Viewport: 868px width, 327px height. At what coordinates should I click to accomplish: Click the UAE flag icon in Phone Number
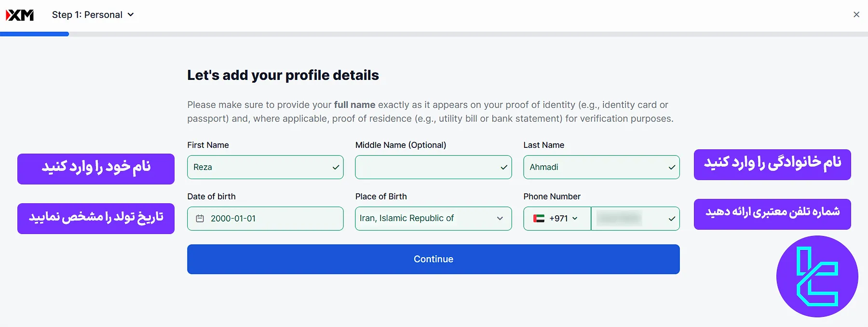click(x=539, y=219)
